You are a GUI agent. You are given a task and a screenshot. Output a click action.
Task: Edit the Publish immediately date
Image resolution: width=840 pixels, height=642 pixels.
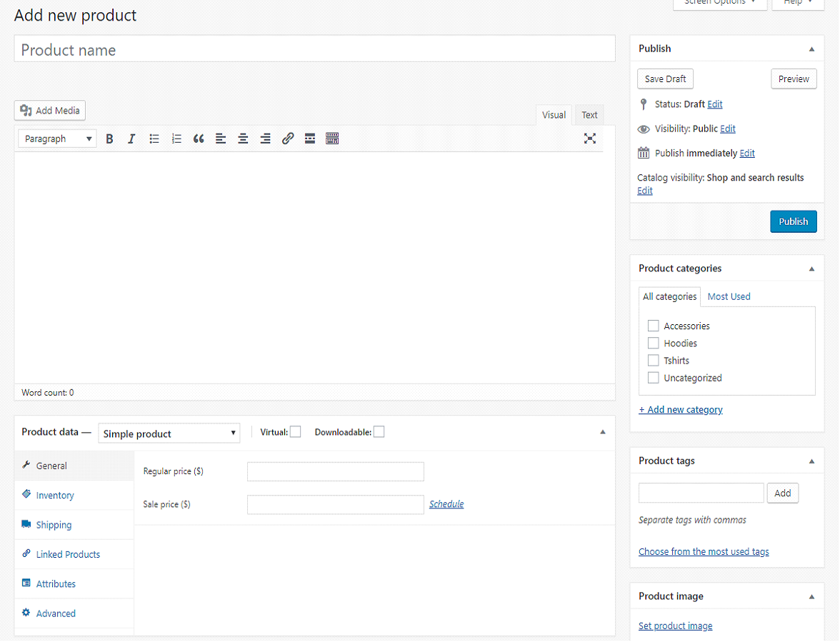point(747,153)
